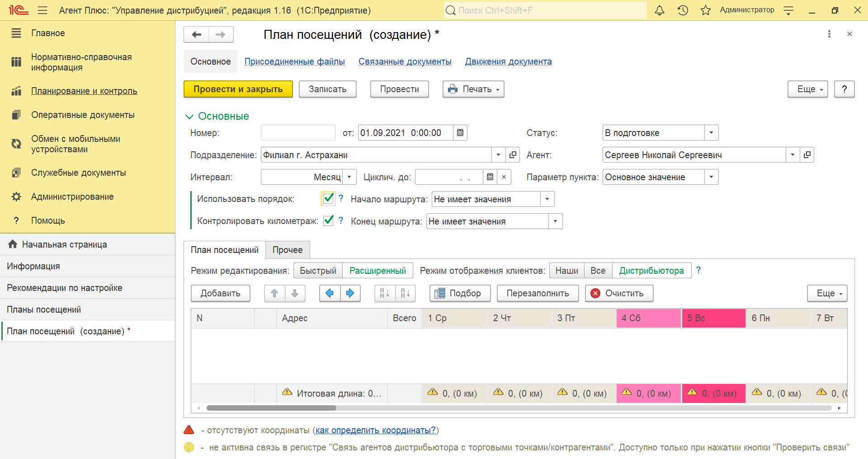The height and width of the screenshot is (459, 868).
Task: Click Записать button
Action: (x=328, y=89)
